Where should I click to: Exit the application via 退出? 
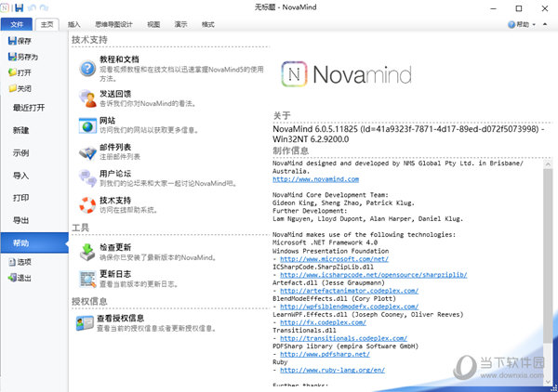tap(20, 278)
